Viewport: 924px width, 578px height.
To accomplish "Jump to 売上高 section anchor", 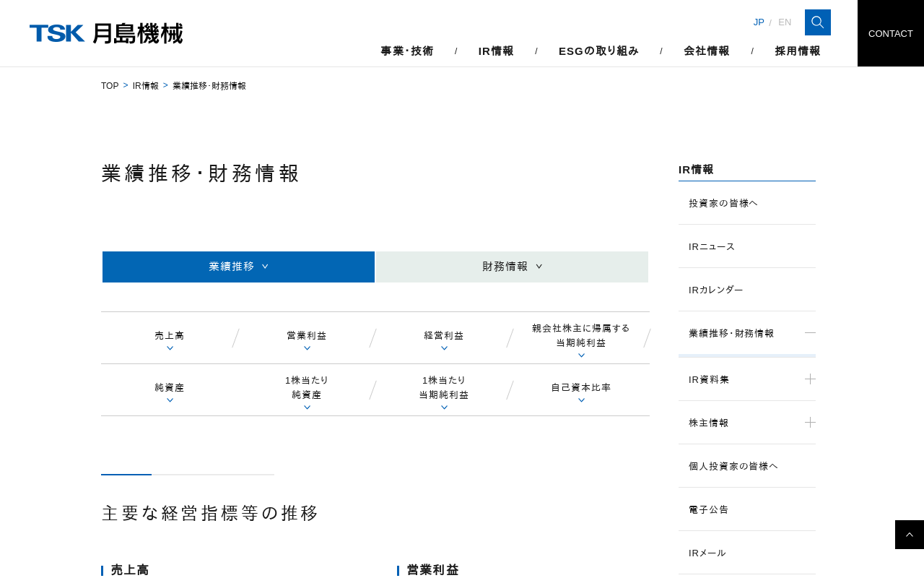I will tap(170, 338).
